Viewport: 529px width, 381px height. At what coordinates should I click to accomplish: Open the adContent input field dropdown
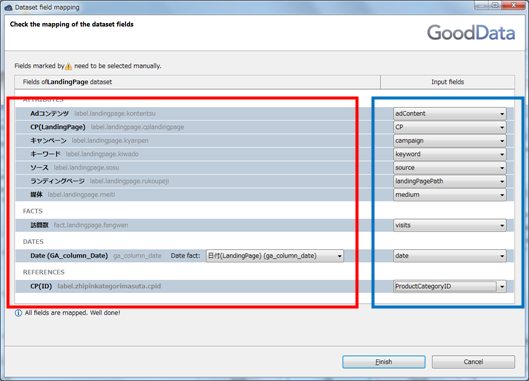tap(450, 114)
